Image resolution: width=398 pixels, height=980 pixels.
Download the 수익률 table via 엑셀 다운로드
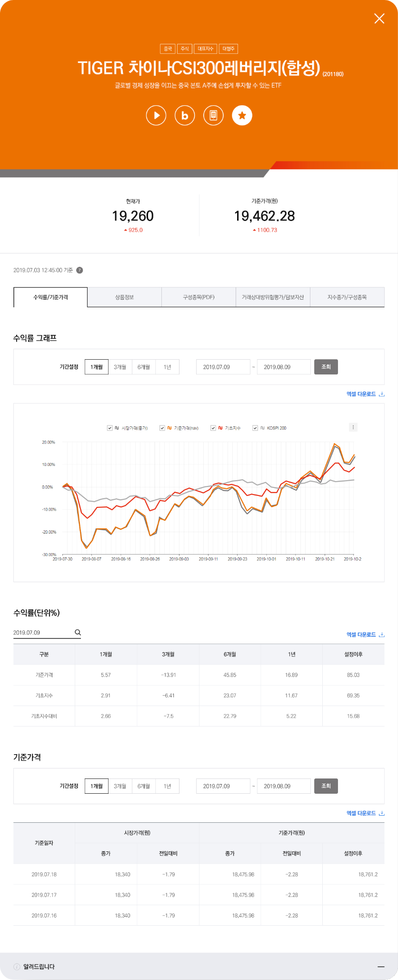[x=365, y=635]
